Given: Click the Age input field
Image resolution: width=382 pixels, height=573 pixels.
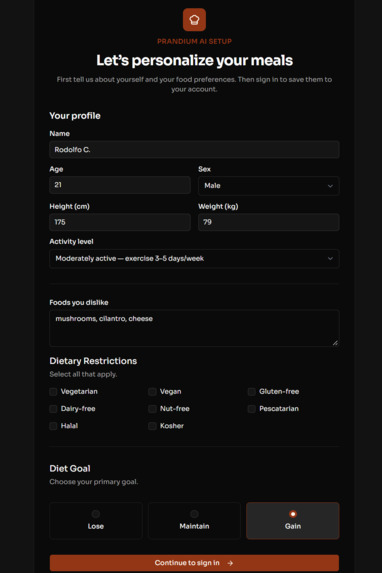Looking at the screenshot, I should [120, 185].
